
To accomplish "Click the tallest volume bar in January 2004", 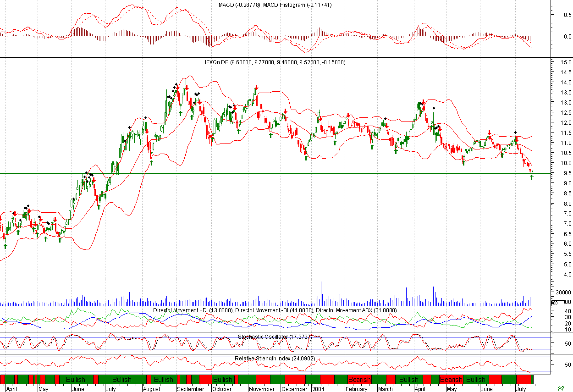I will (x=321, y=293).
